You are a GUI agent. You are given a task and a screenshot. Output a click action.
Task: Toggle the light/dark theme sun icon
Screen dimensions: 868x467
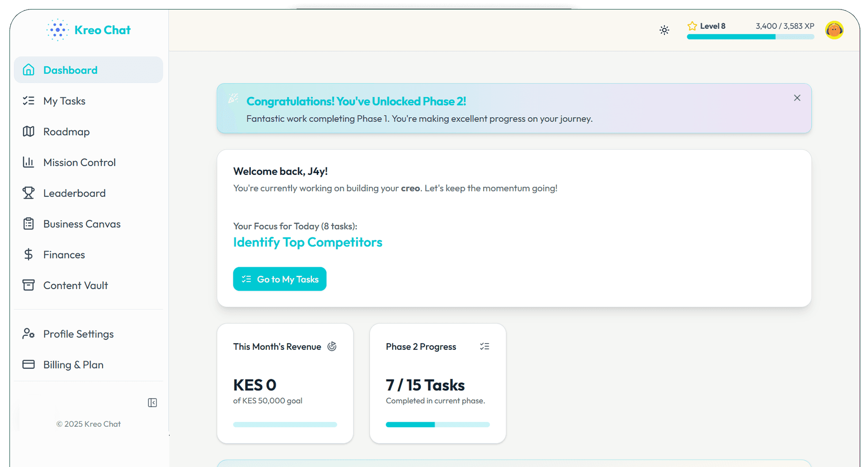point(664,30)
